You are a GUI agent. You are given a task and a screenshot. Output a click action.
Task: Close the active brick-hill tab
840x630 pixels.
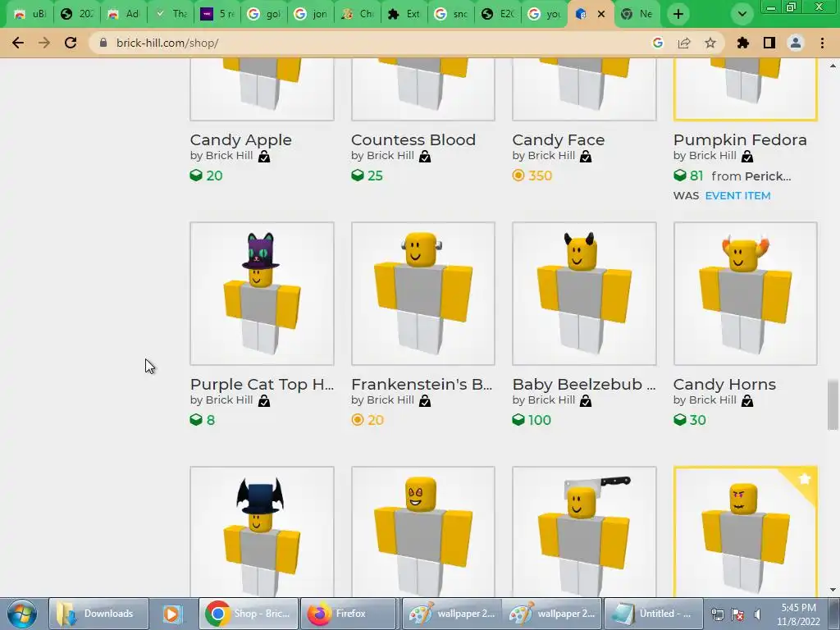point(601,14)
